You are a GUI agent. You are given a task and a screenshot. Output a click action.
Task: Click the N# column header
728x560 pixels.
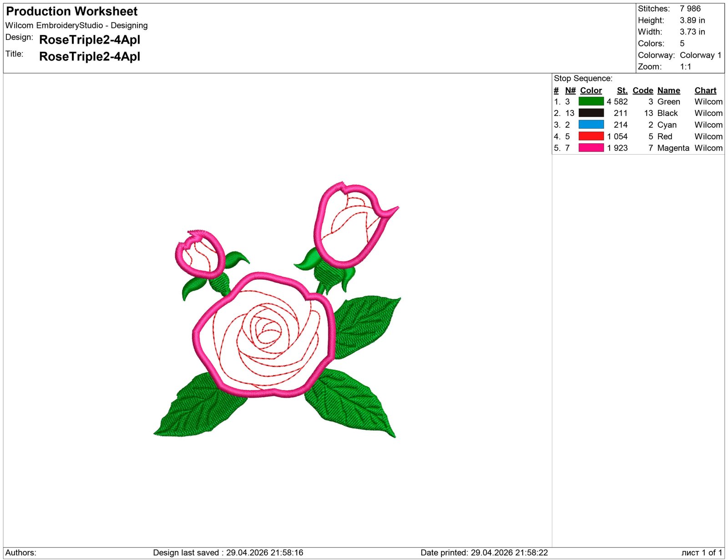[570, 91]
